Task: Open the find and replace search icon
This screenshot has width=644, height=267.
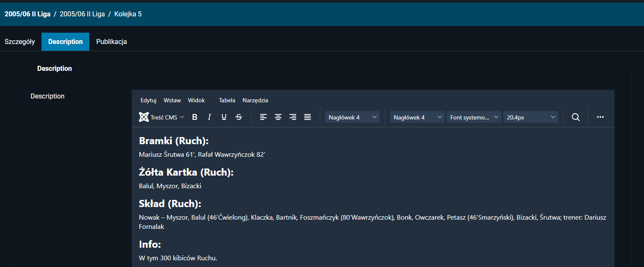Action: click(x=576, y=117)
